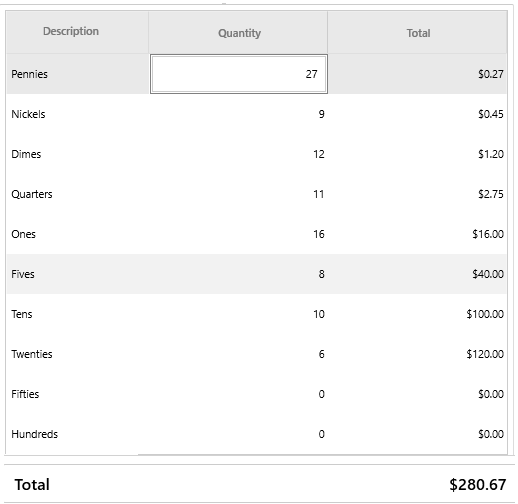
Task: Select the Fives quantity cell showing 8
Action: pos(238,274)
